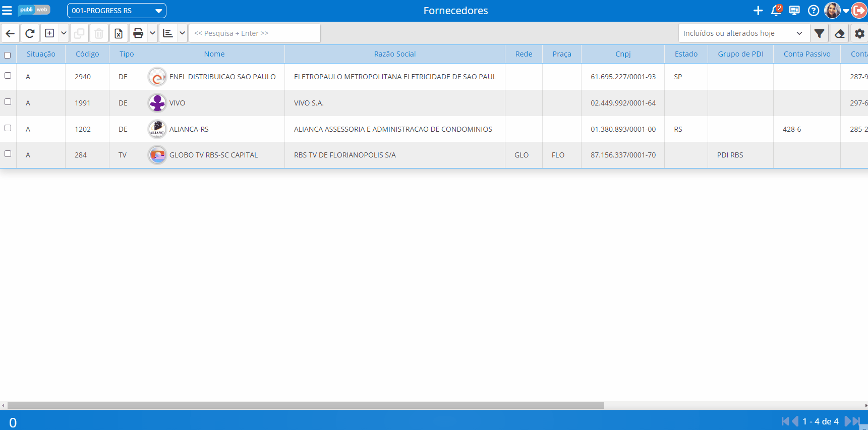Check the ALIANCA-RS row checkbox
This screenshot has width=868, height=430.
pyautogui.click(x=8, y=128)
